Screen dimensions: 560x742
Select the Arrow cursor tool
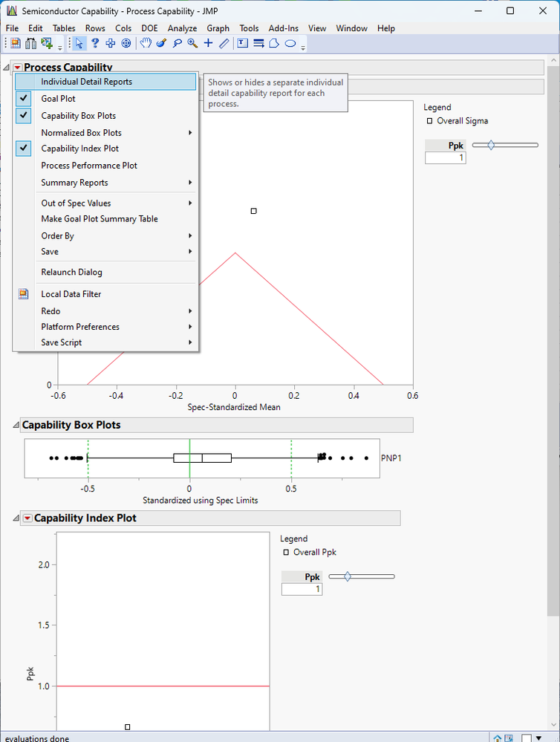(x=79, y=44)
